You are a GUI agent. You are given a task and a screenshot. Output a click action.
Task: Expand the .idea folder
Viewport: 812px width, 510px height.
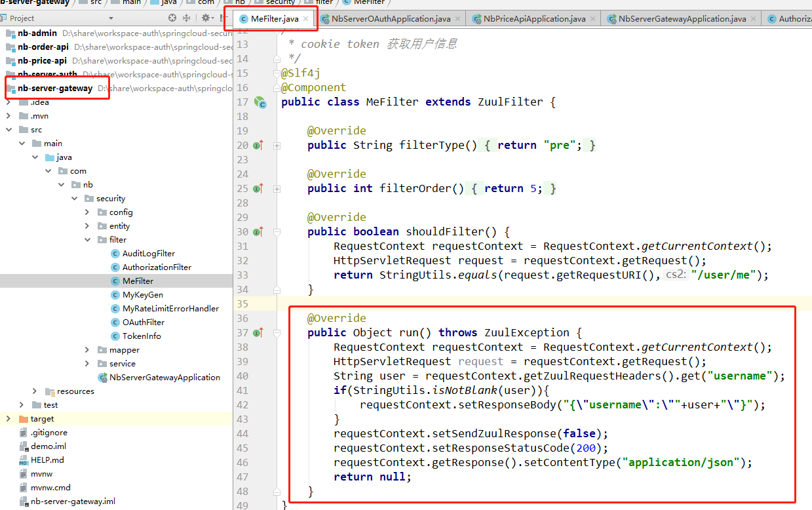point(9,102)
